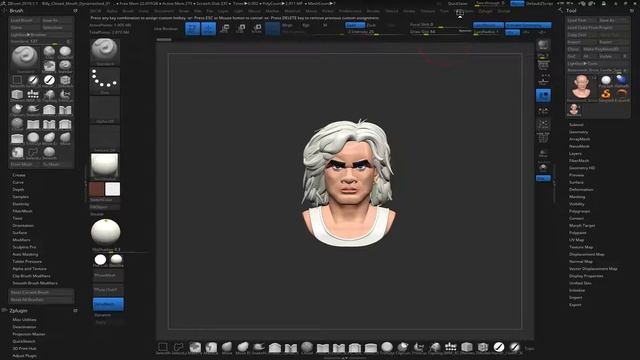Click the QuickSave button

tap(458, 3)
